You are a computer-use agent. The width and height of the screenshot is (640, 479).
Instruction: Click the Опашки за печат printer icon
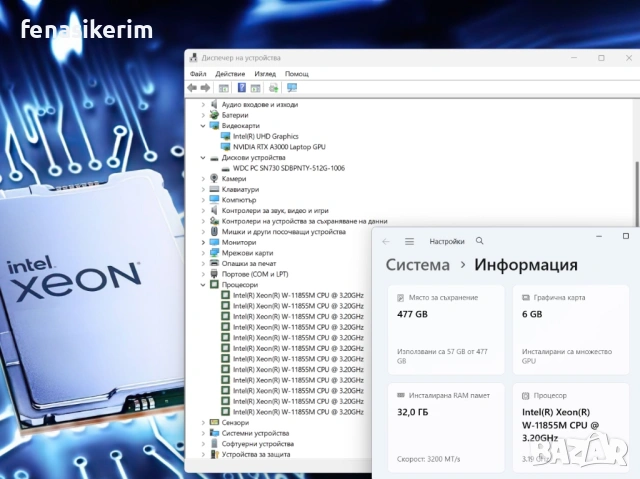214,263
